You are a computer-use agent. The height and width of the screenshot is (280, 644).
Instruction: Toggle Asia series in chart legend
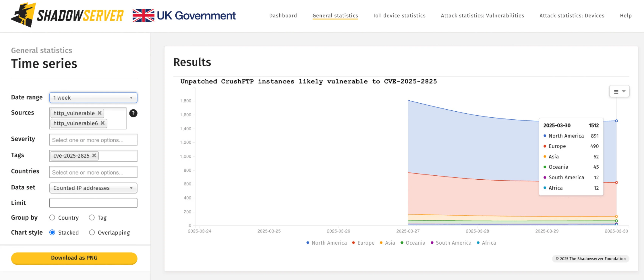pyautogui.click(x=387, y=243)
